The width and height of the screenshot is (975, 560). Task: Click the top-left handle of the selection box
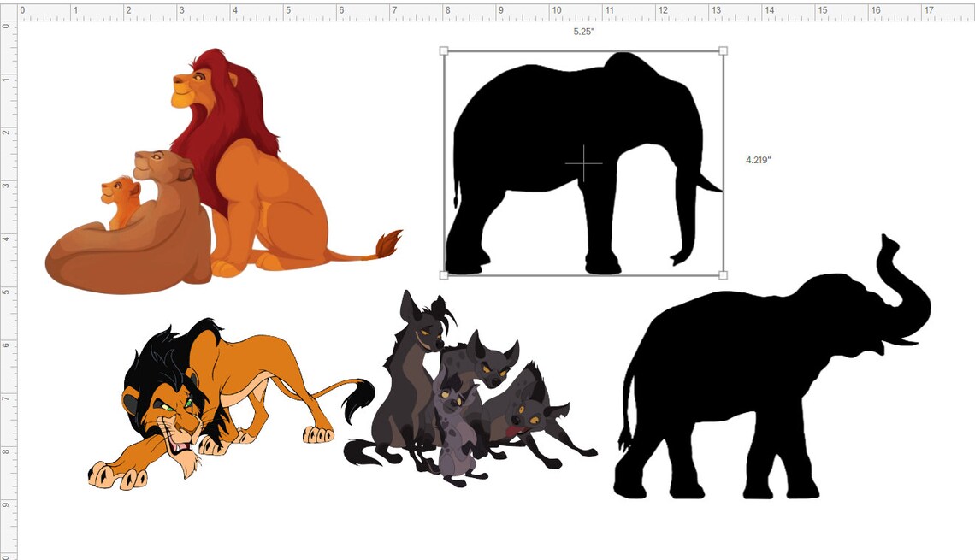(444, 51)
